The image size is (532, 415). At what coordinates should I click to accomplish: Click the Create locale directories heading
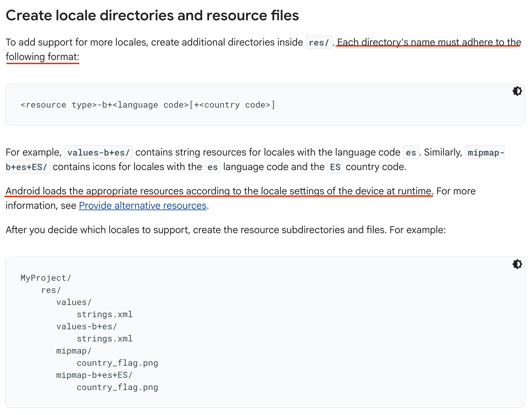click(x=152, y=16)
